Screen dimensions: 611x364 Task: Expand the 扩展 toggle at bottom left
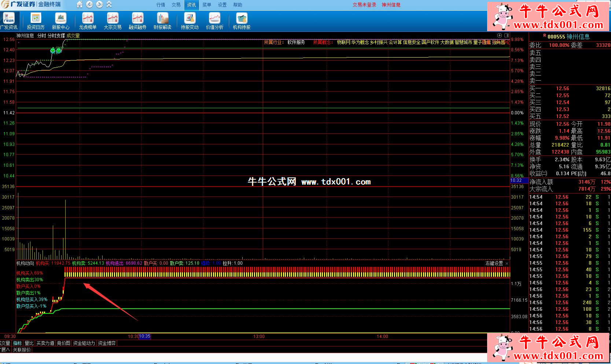click(x=5, y=350)
